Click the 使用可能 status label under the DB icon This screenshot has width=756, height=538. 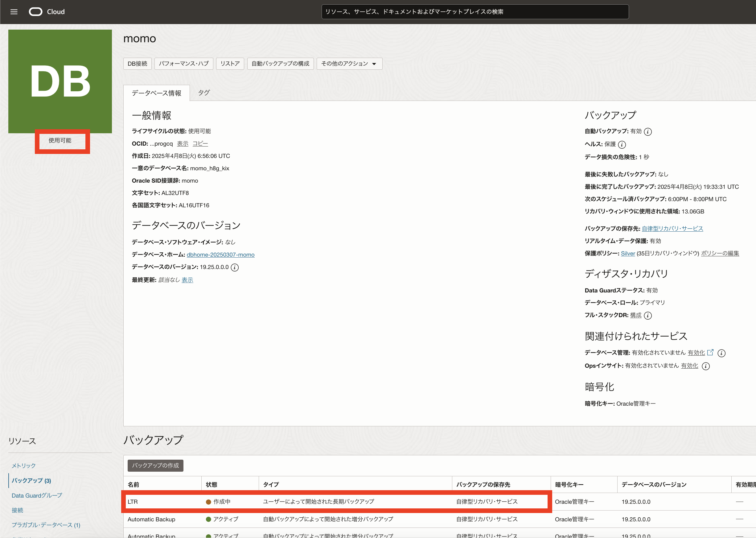tap(60, 140)
